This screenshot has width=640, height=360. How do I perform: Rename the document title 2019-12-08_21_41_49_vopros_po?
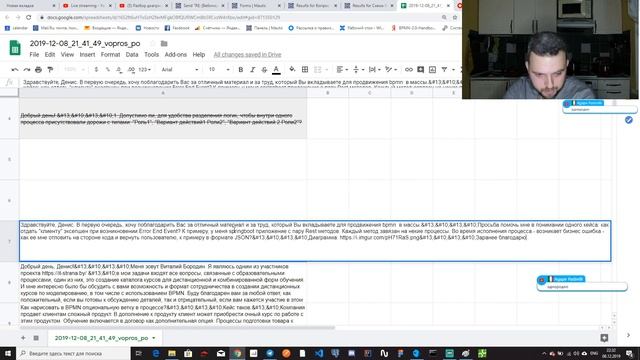85,44
